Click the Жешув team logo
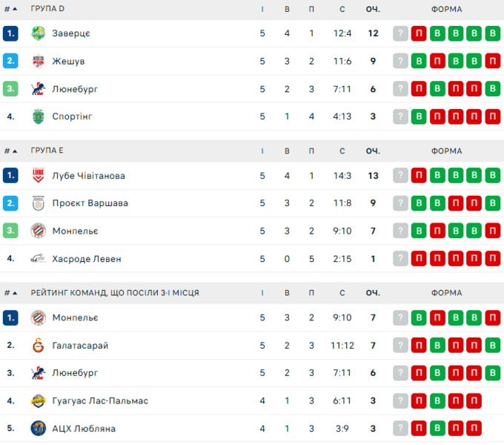 39,61
